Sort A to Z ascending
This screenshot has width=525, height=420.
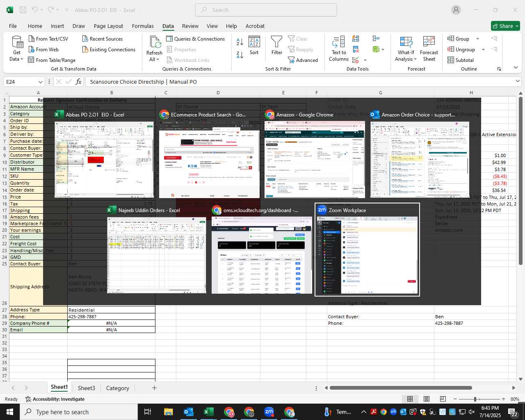click(x=240, y=42)
